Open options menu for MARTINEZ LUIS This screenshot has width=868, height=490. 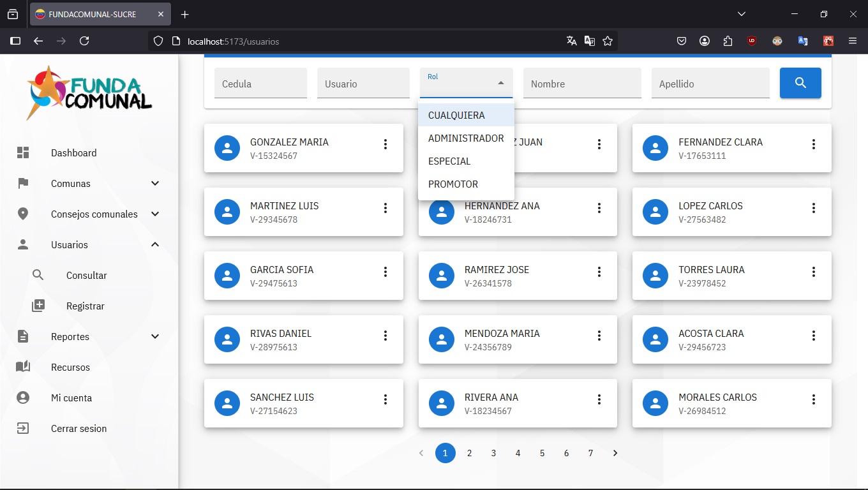click(385, 208)
